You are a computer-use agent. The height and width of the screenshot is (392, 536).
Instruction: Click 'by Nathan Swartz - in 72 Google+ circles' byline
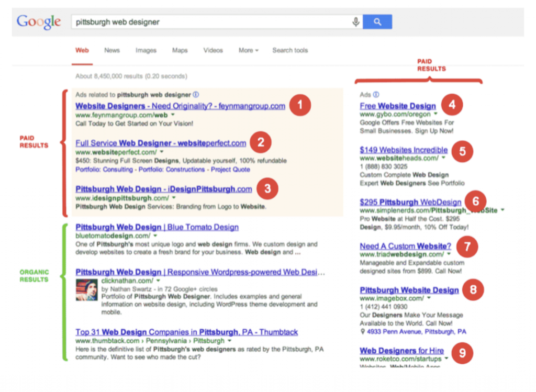(x=159, y=289)
